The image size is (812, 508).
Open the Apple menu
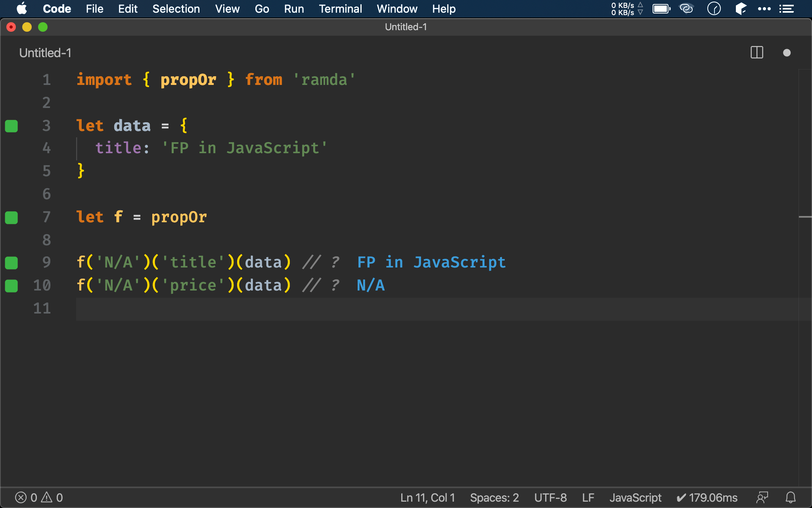coord(22,9)
